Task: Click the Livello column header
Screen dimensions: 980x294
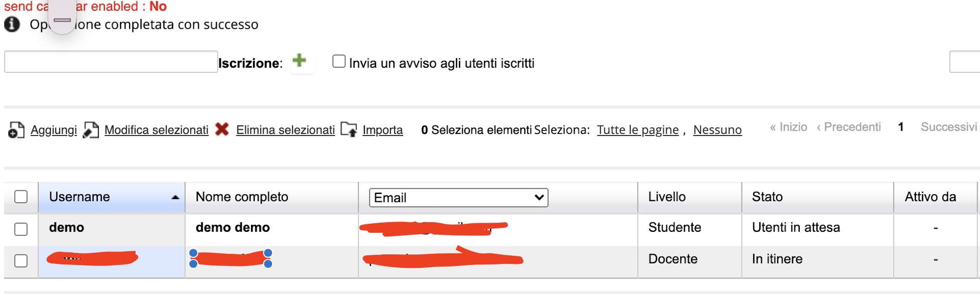Action: pos(667,197)
